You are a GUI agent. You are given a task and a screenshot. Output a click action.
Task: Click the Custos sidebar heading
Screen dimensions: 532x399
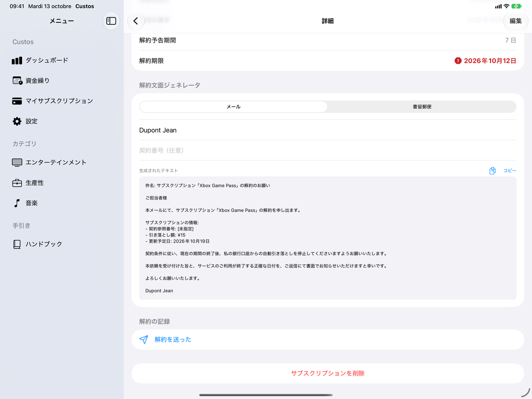point(23,42)
